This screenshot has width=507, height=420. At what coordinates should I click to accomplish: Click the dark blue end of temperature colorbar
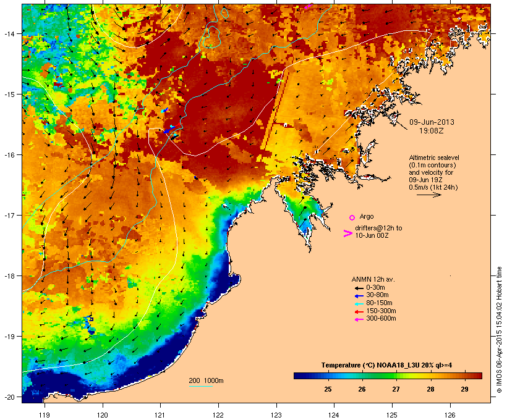click(299, 376)
